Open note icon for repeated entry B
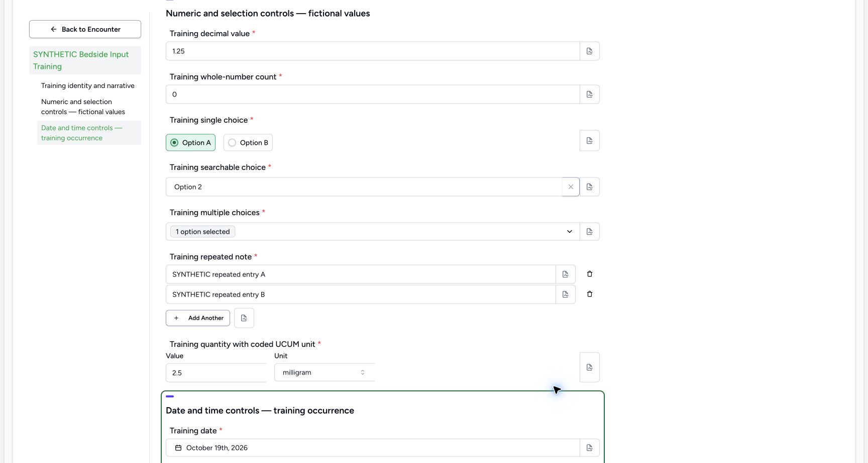 (566, 295)
